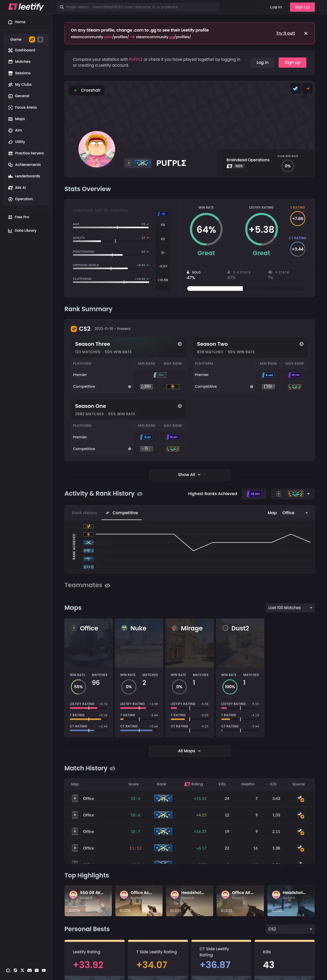Open the footer home icon
The image size is (327, 980).
(x=8, y=970)
